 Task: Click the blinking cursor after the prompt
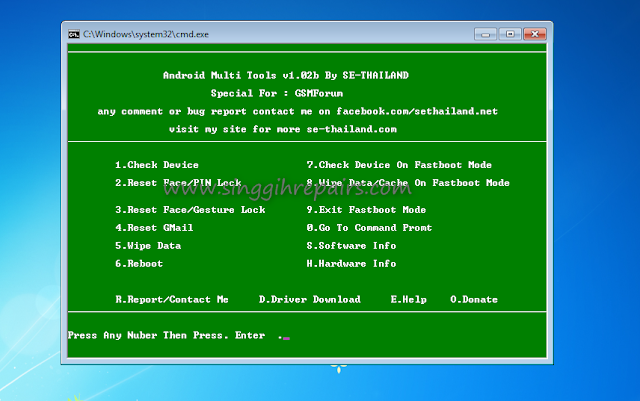[x=287, y=339]
